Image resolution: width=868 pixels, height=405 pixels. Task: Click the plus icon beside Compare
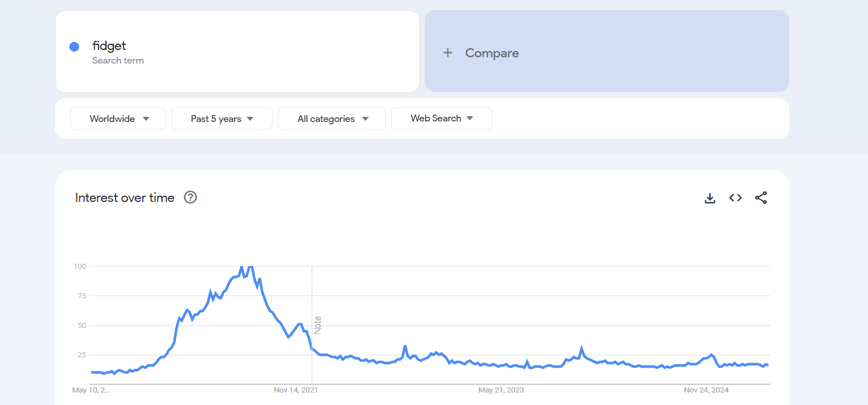tap(448, 53)
